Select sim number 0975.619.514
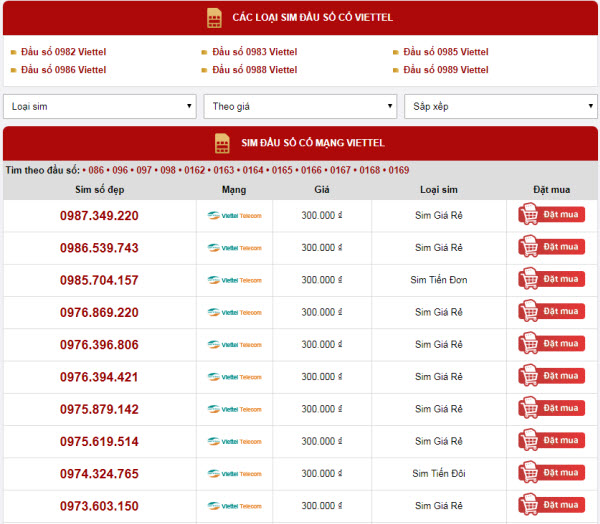Screen dimensions: 600x524 (x=99, y=442)
